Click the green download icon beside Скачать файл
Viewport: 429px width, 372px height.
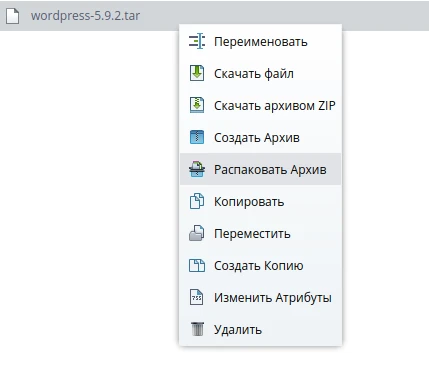coord(197,73)
